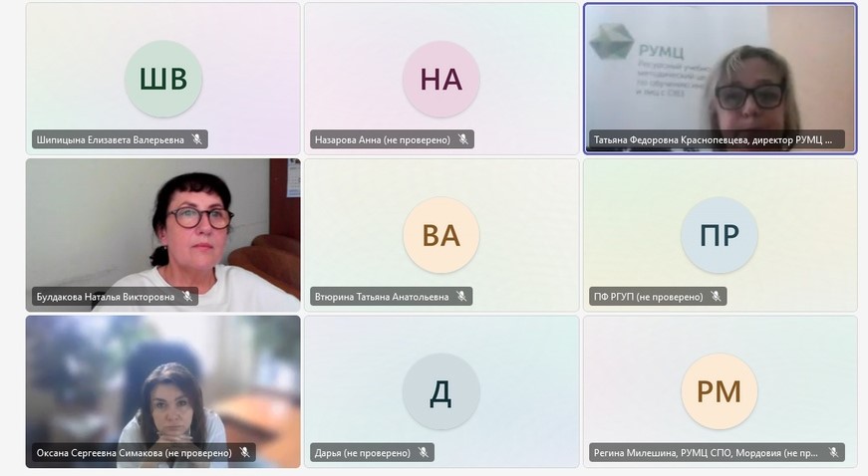Select Булдакова Наталья Викторовна's video feed
Image resolution: width=868 pixels, height=476 pixels.
(163, 235)
